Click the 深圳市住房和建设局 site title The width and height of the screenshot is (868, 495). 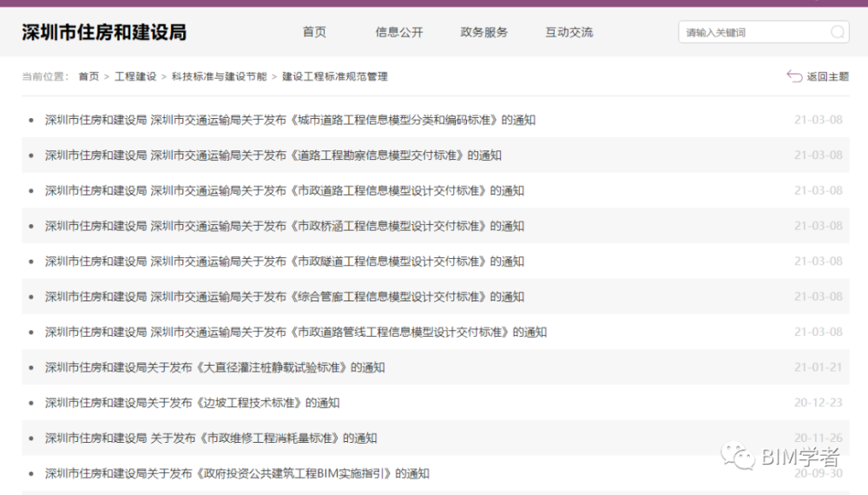104,32
